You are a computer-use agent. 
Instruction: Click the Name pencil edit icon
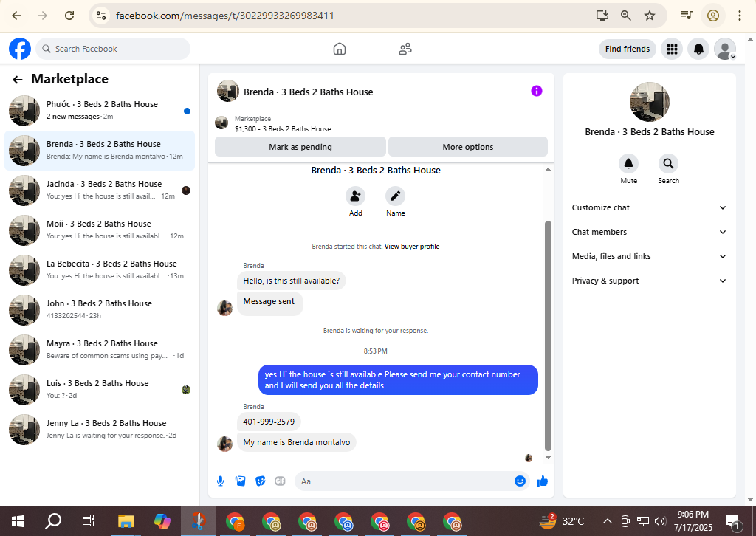tap(396, 196)
